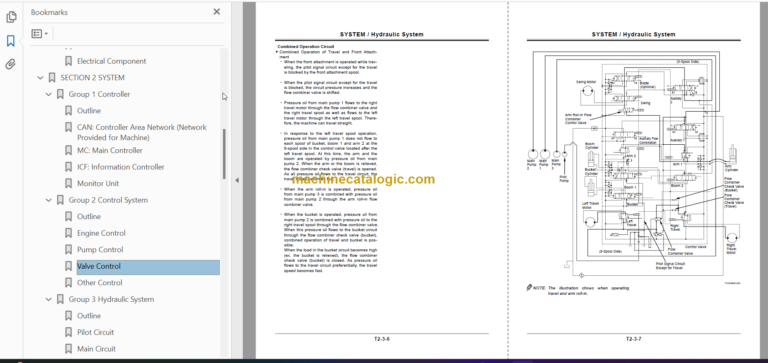
Task: Click bookmark icon beside Group 1 Controller
Action: [x=60, y=94]
